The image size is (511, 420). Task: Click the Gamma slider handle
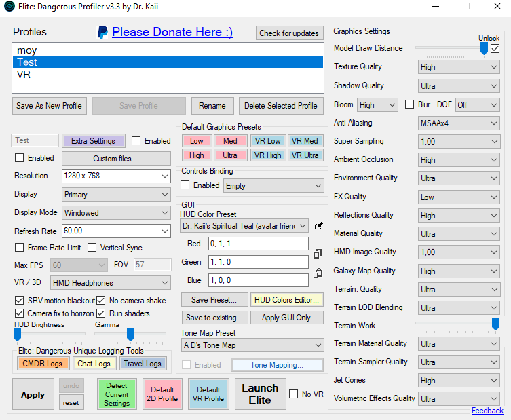(130, 335)
